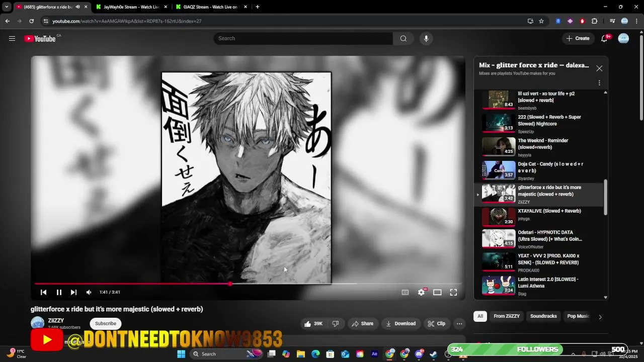This screenshot has width=644, height=362.
Task: Open player settings gear
Action: click(422, 292)
